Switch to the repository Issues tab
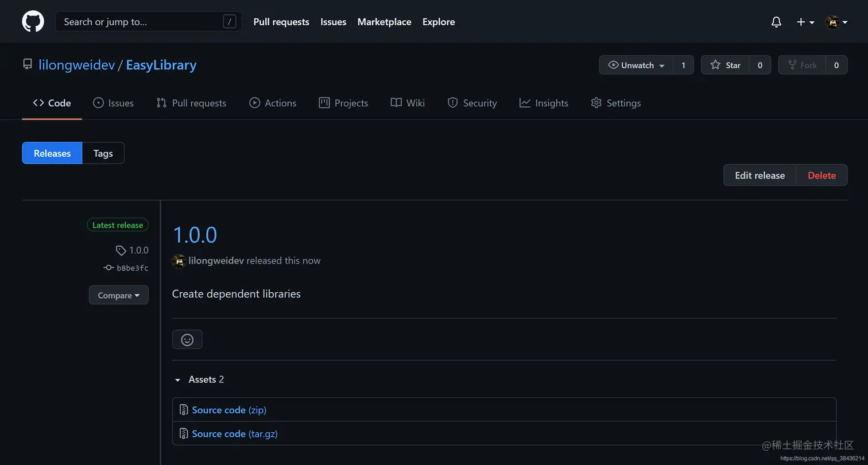 coord(113,103)
